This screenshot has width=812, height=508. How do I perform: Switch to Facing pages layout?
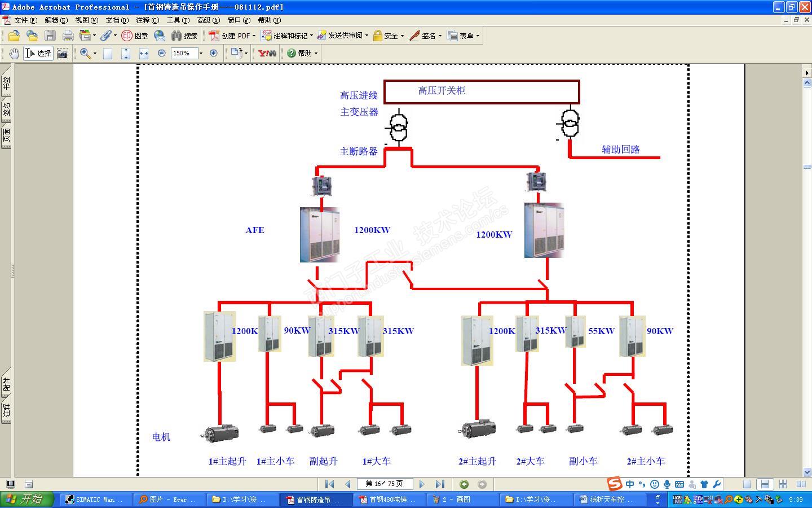coord(801,484)
